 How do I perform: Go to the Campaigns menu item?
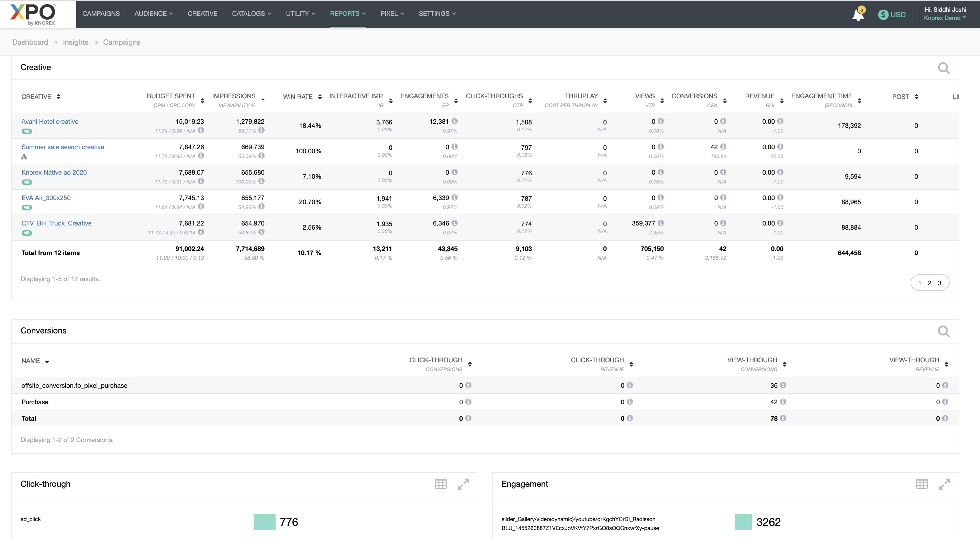[101, 14]
